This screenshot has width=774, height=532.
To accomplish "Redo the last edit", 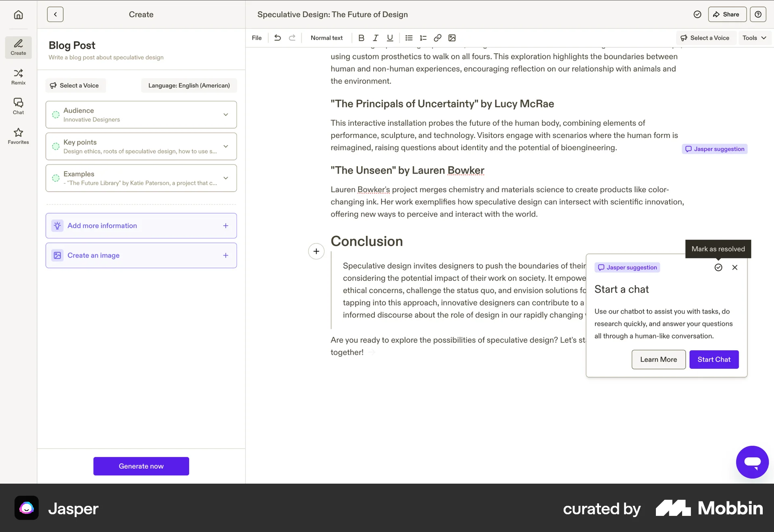I will pyautogui.click(x=293, y=37).
